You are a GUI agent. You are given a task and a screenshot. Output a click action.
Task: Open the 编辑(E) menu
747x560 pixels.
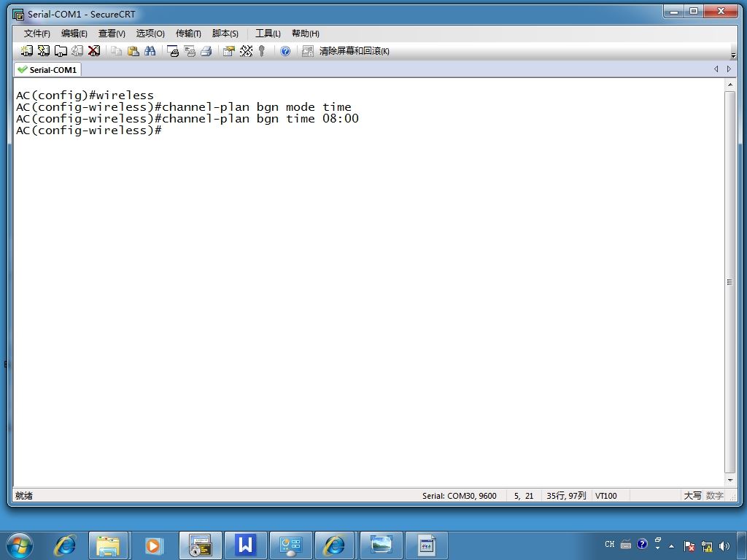tap(74, 34)
